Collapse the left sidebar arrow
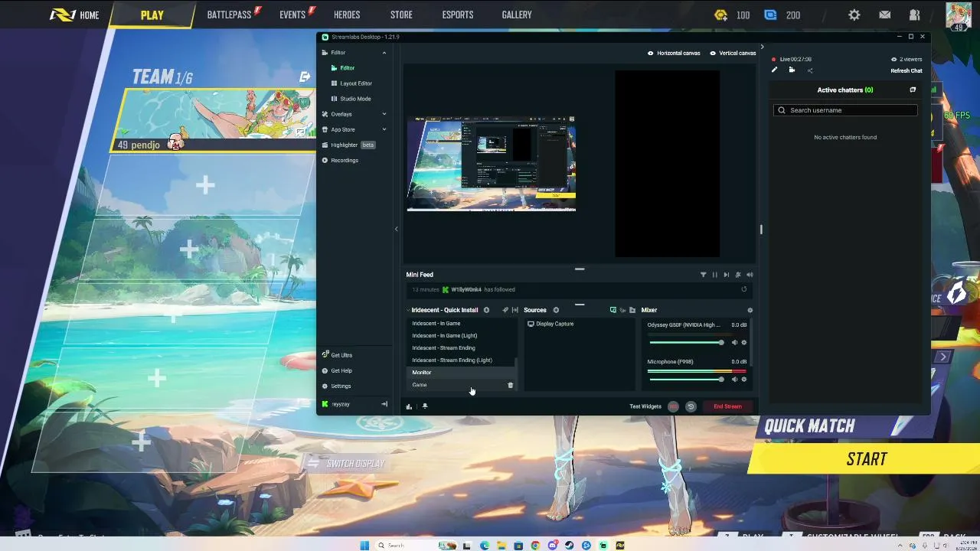 pos(396,229)
